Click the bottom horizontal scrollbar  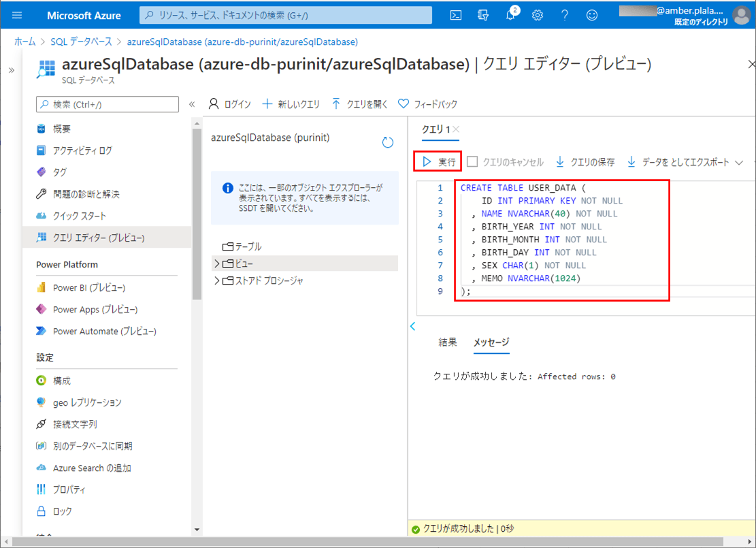pyautogui.click(x=367, y=542)
